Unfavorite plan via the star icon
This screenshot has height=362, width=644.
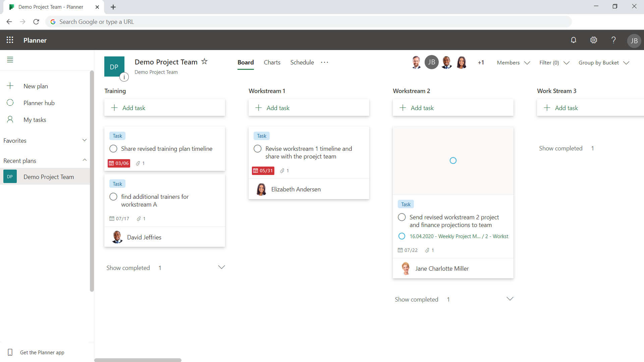tap(205, 61)
